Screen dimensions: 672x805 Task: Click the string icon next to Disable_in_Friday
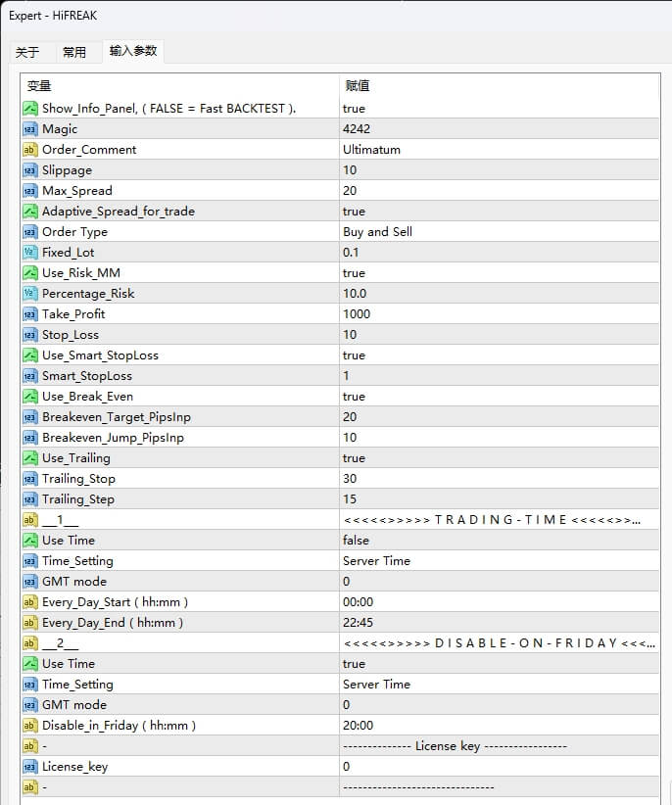coord(30,726)
